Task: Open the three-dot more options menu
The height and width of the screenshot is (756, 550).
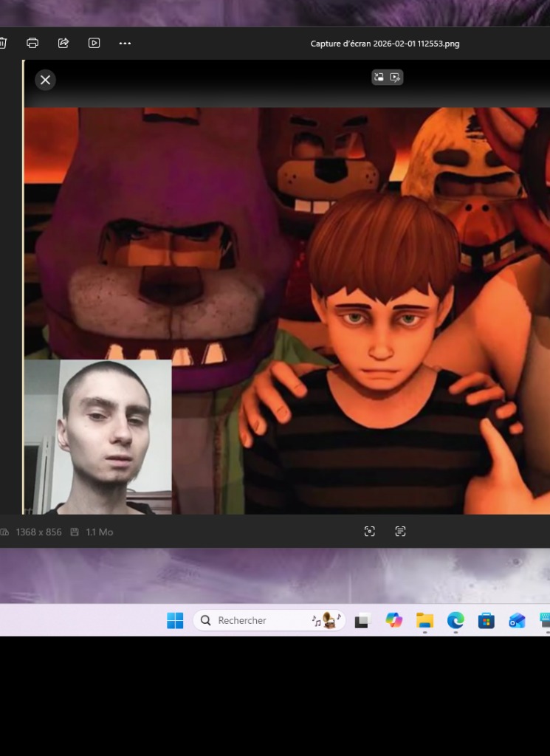Action: 125,43
